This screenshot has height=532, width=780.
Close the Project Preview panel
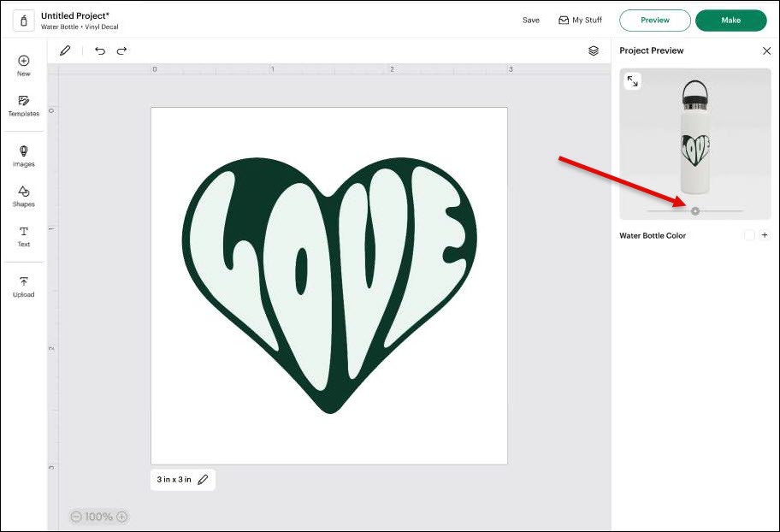[766, 51]
